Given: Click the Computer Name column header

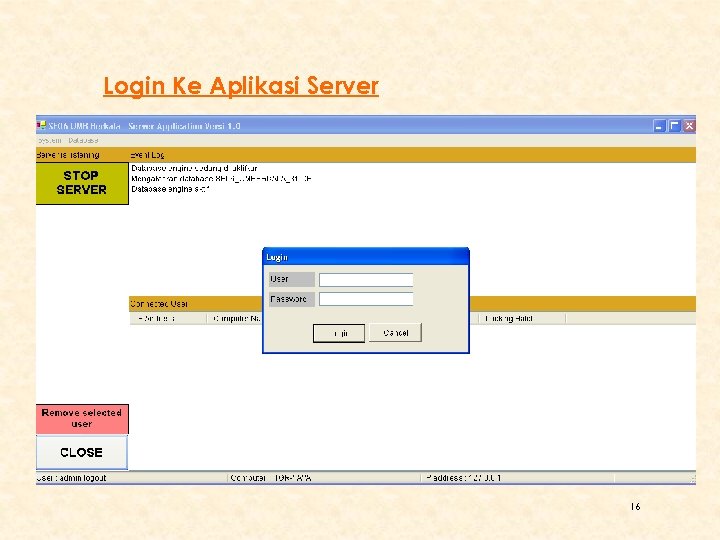Looking at the screenshot, I should coord(235,319).
